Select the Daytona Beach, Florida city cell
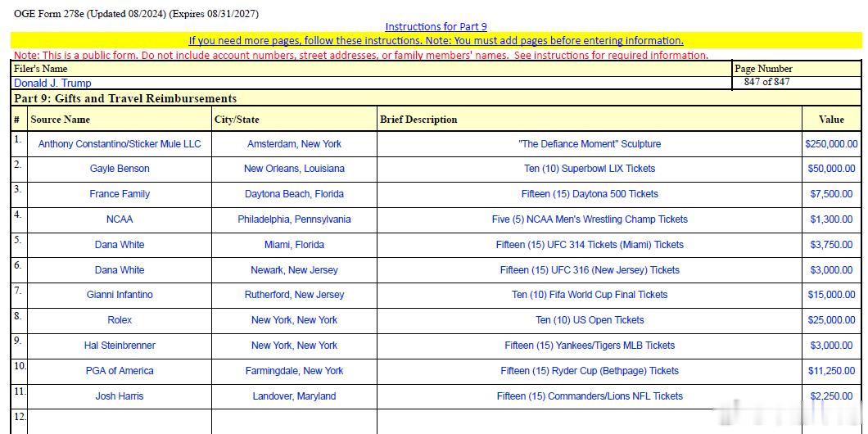Viewport: 868px width, 434px height. pyautogui.click(x=294, y=194)
